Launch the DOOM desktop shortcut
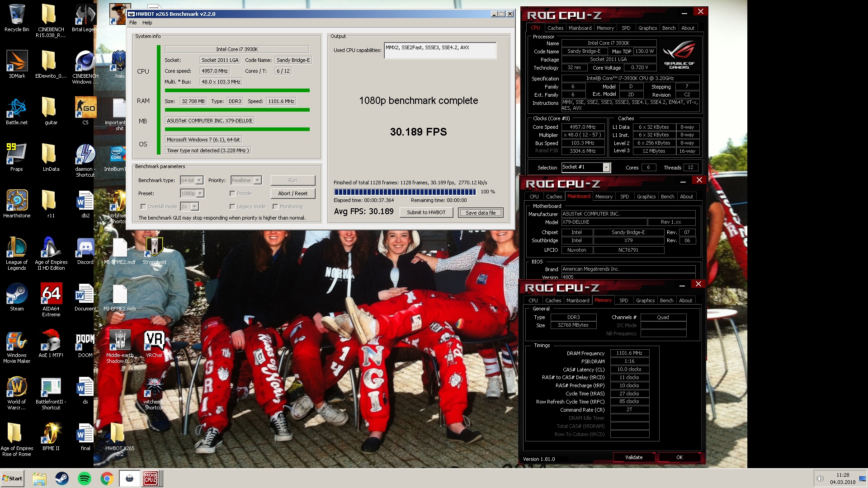Image resolution: width=868 pixels, height=488 pixels. (85, 343)
